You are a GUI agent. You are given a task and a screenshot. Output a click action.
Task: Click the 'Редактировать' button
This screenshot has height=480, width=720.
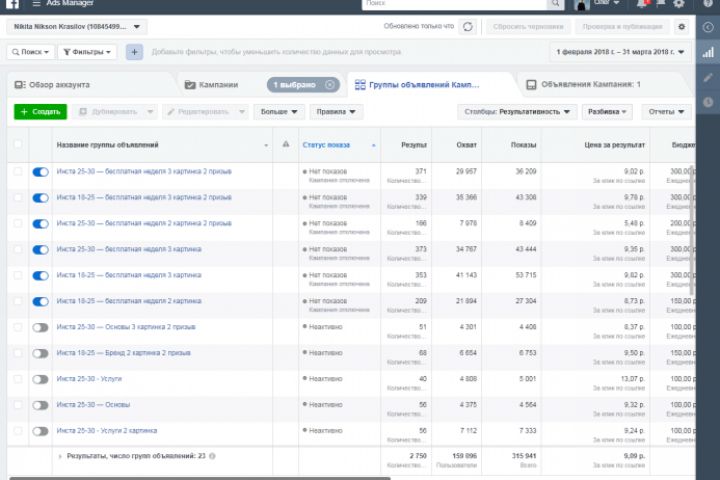point(205,112)
